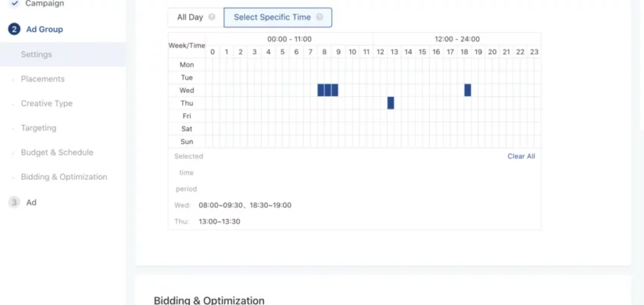Click the Campaign step checkmark icon
The image size is (644, 305).
pyautogui.click(x=14, y=4)
